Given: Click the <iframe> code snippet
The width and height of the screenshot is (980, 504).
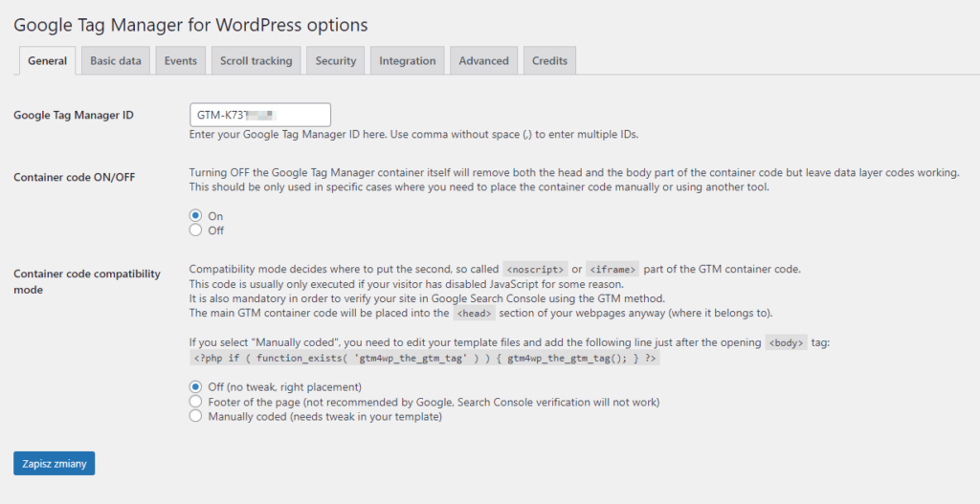Looking at the screenshot, I should point(612,269).
